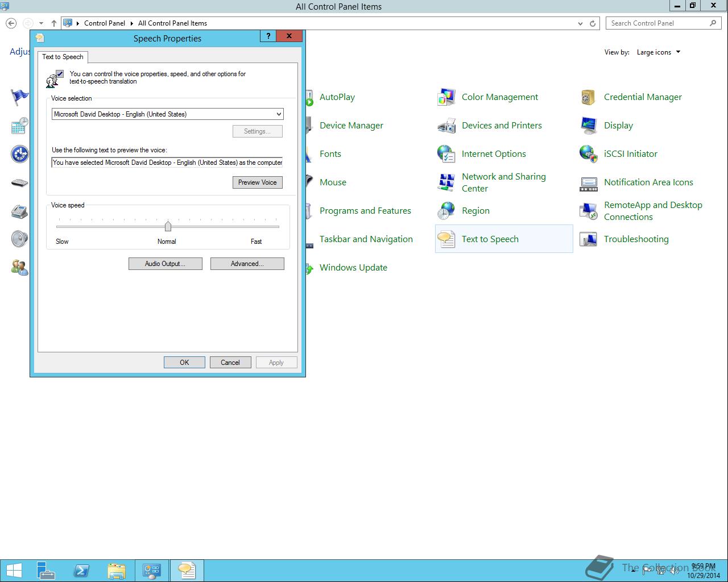The height and width of the screenshot is (582, 728).
Task: Open the iSCSI Initiator icon
Action: point(589,154)
